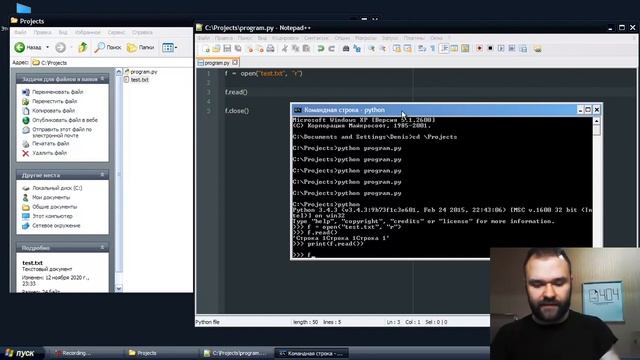
Task: Open the Views dropdown arrow in explorer
Action: (176, 47)
